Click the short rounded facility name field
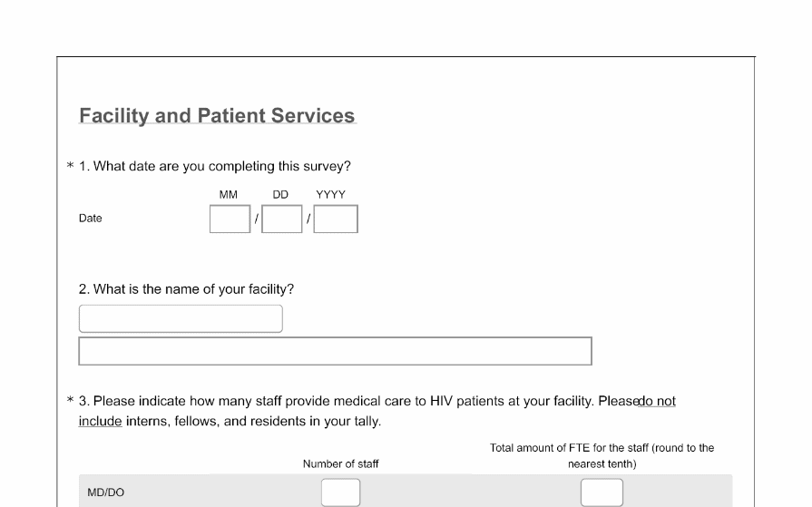The height and width of the screenshot is (507, 812). [181, 318]
